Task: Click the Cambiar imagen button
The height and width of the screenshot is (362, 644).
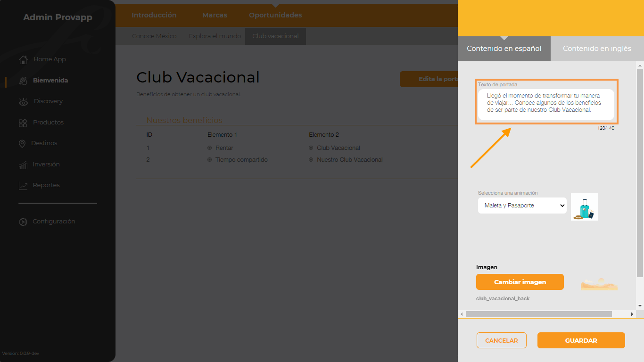Action: pos(520,282)
